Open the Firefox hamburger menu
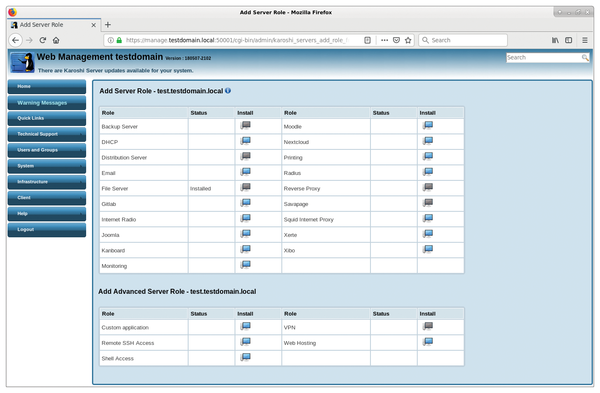Viewport: 600px width, 393px height. point(585,40)
